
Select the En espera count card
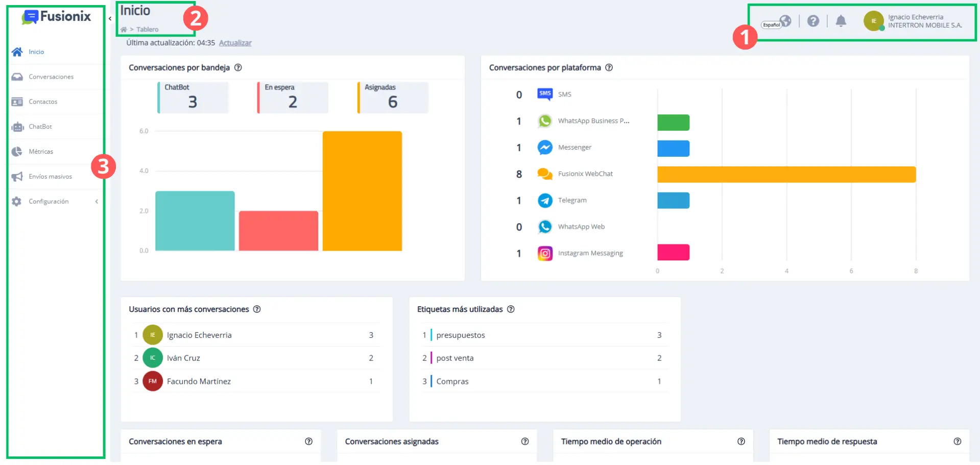(293, 97)
